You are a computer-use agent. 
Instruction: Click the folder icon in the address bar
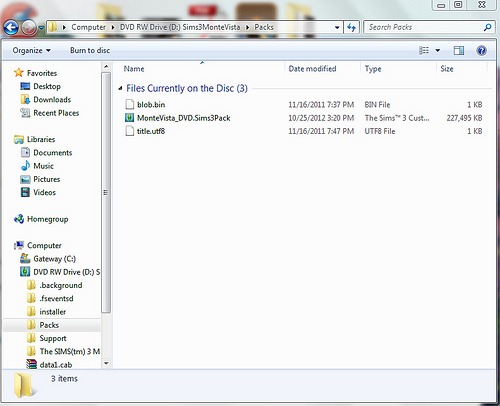click(x=53, y=27)
